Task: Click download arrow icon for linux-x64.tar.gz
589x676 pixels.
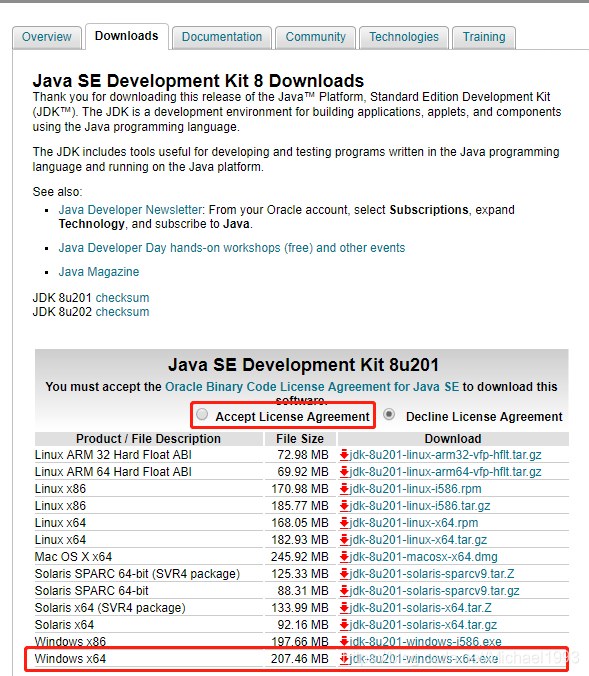Action: point(344,540)
